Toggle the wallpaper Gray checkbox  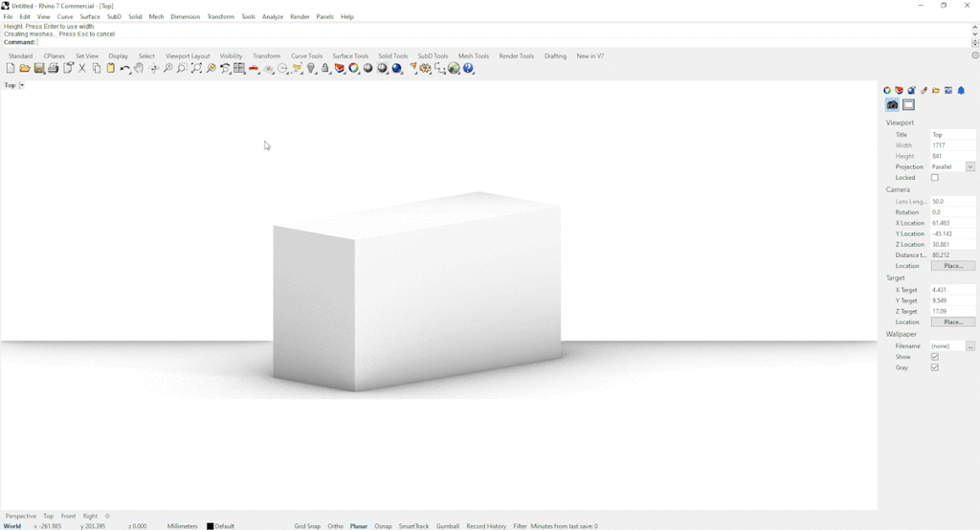(x=935, y=367)
